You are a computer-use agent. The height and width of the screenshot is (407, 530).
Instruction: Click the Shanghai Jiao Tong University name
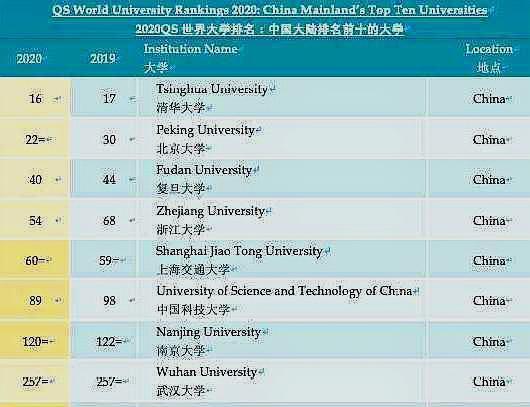239,251
